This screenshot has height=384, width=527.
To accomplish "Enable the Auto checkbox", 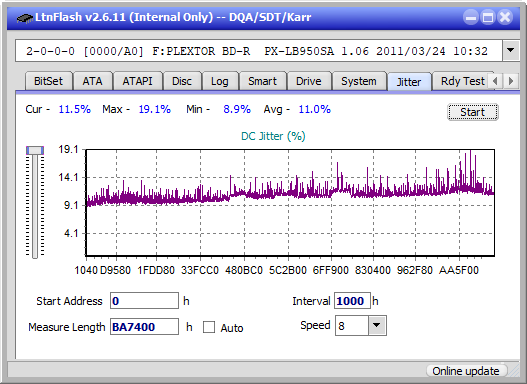I will click(209, 327).
